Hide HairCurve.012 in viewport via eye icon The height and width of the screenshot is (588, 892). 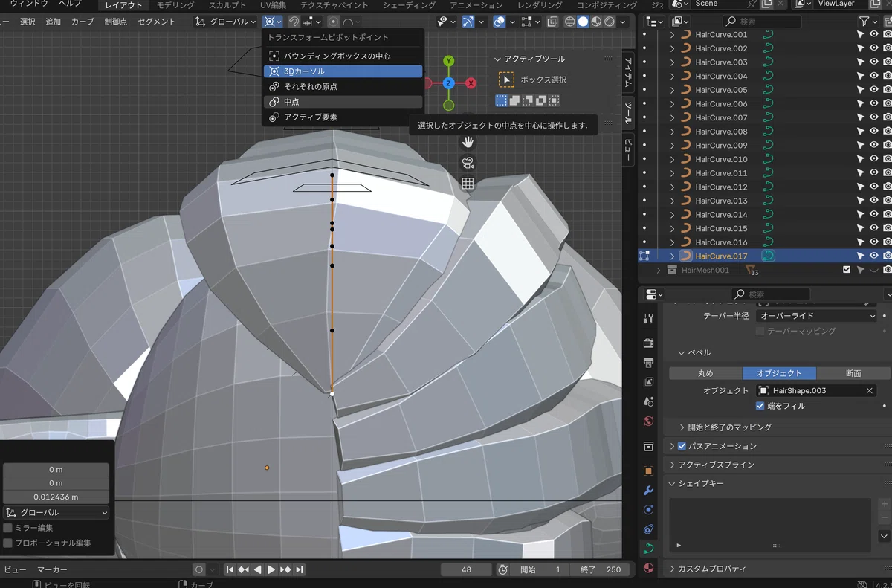(x=874, y=187)
